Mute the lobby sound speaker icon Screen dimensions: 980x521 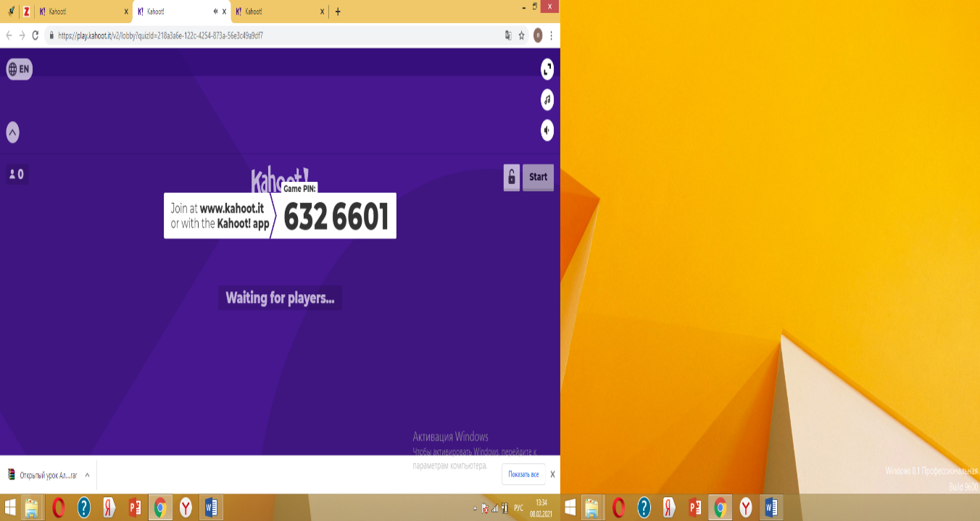[x=547, y=130]
